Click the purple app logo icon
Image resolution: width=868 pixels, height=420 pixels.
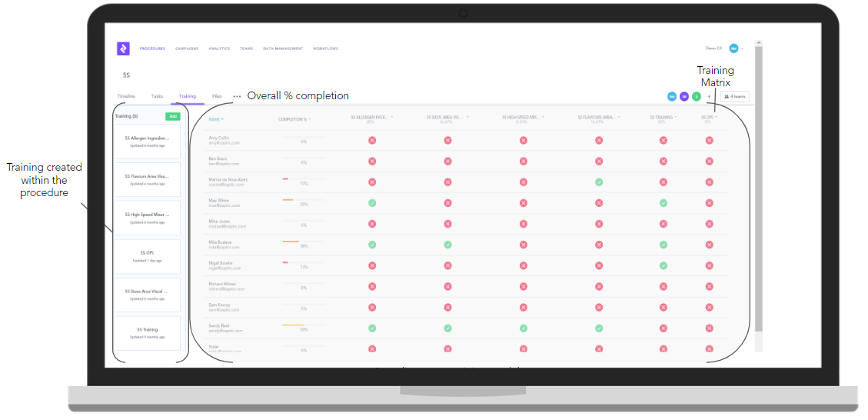tap(123, 48)
